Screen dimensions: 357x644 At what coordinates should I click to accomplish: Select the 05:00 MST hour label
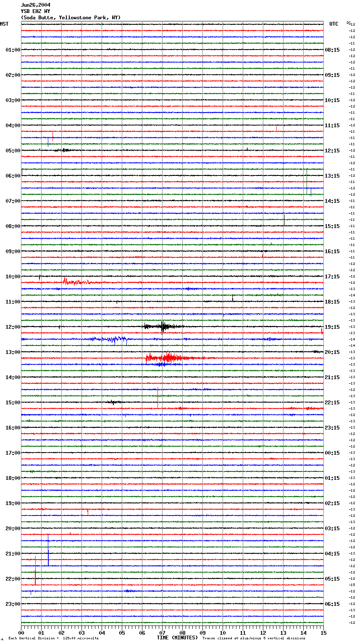point(13,151)
